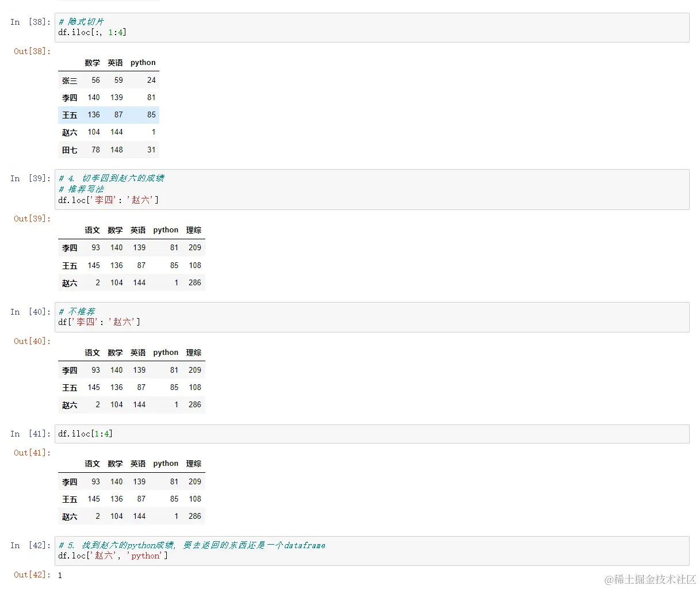This screenshot has height=589, width=700.
Task: Click 140 in 李四 row of Out[41] table
Action: (117, 482)
